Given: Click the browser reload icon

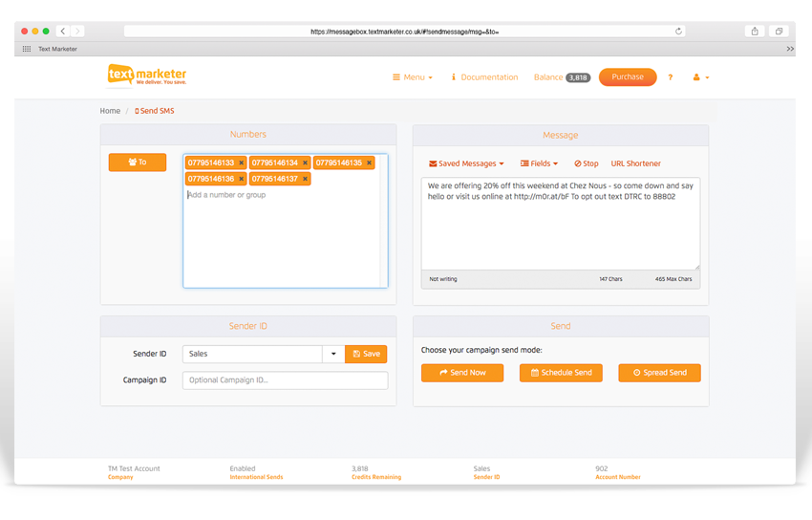Looking at the screenshot, I should [678, 32].
